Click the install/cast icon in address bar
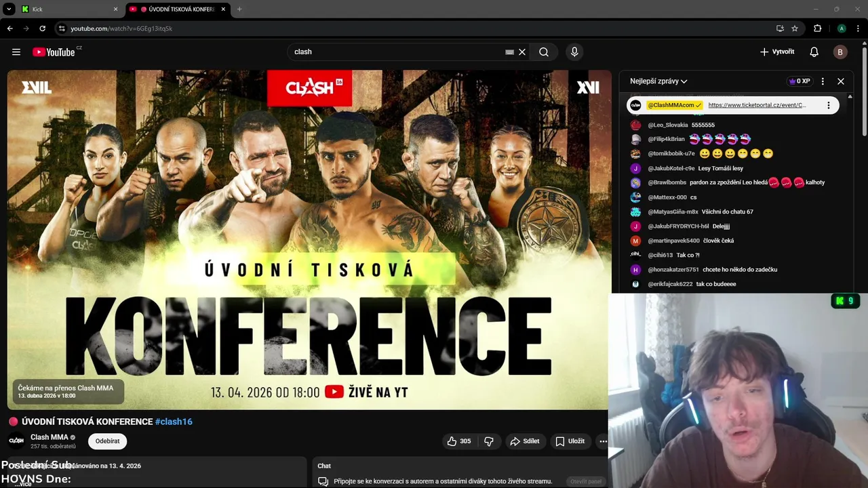The height and width of the screenshot is (488, 868). (x=780, y=28)
